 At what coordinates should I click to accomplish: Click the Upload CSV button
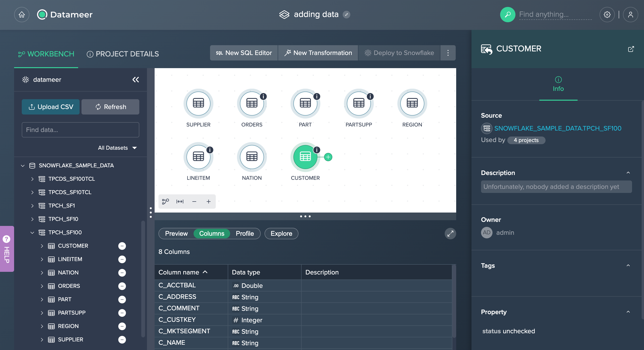pos(50,107)
